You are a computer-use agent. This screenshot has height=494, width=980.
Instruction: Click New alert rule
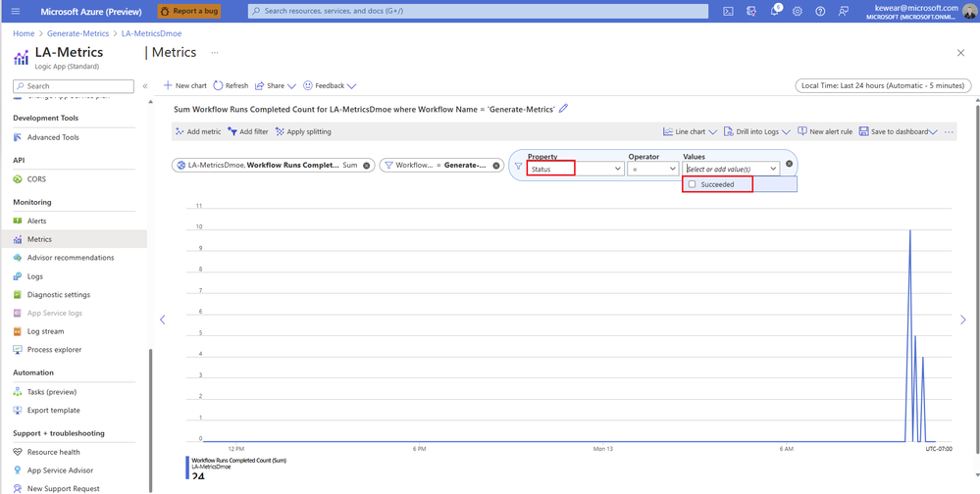point(825,131)
